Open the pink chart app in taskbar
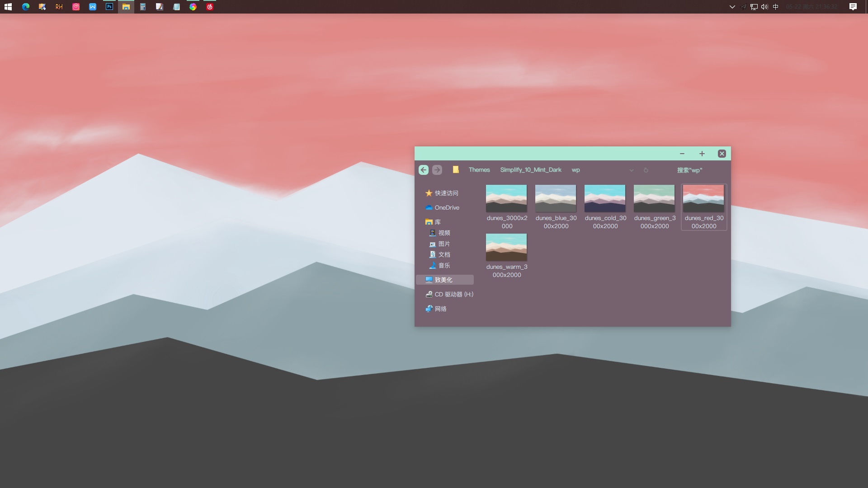Screen dimensions: 868x488 [76, 7]
